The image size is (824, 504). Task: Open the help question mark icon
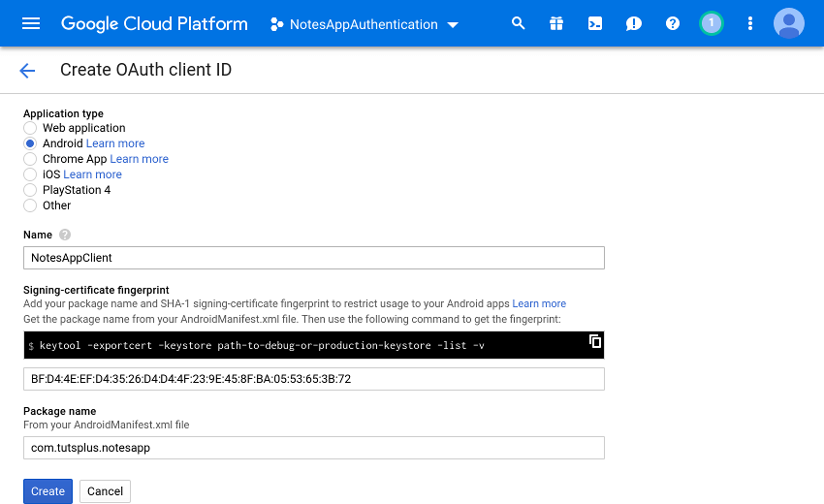[673, 23]
